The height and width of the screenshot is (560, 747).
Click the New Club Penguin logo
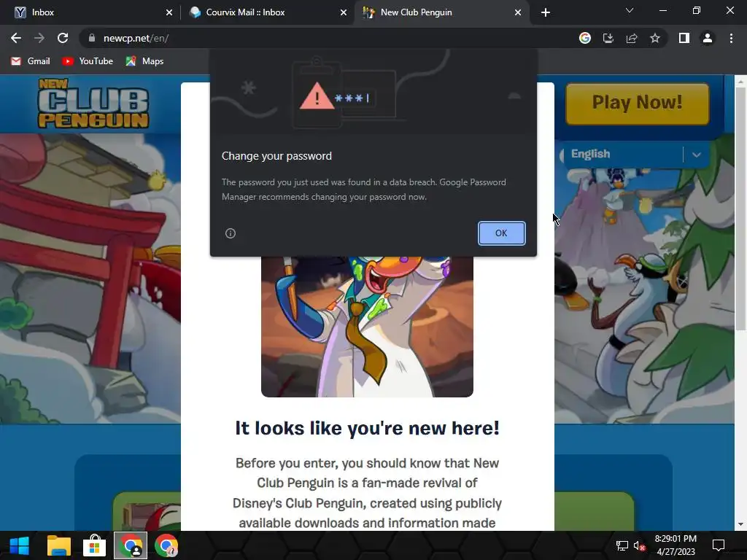point(93,104)
